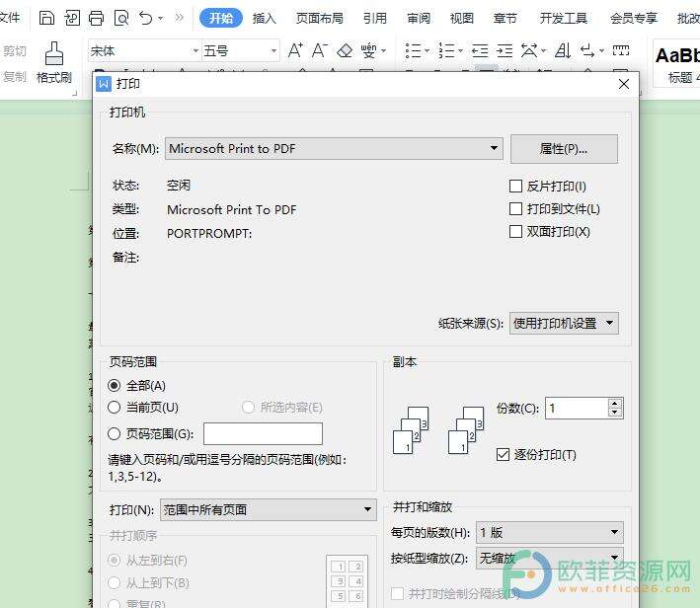Open the 插入 ribbon tab
Screen dimensions: 700x608
click(265, 19)
